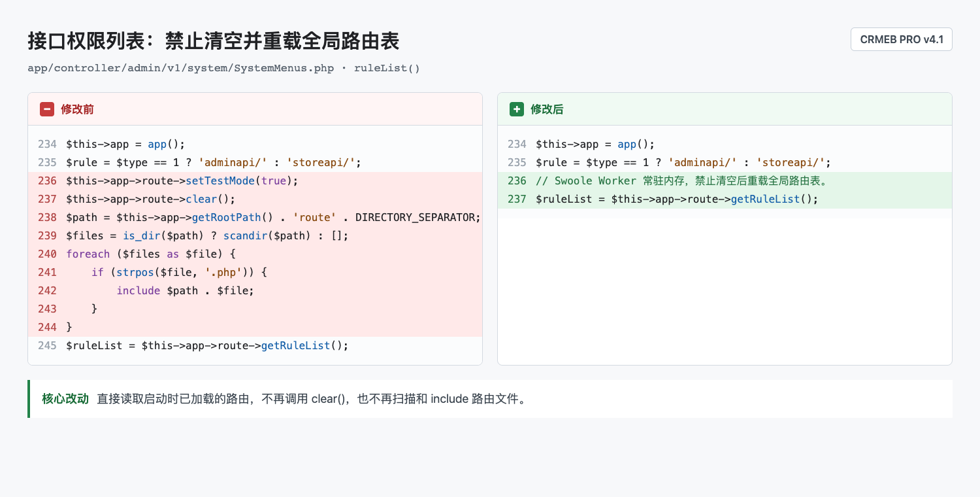The height and width of the screenshot is (497, 980).
Task: Click the setTestMode(true) code line
Action: [255, 180]
